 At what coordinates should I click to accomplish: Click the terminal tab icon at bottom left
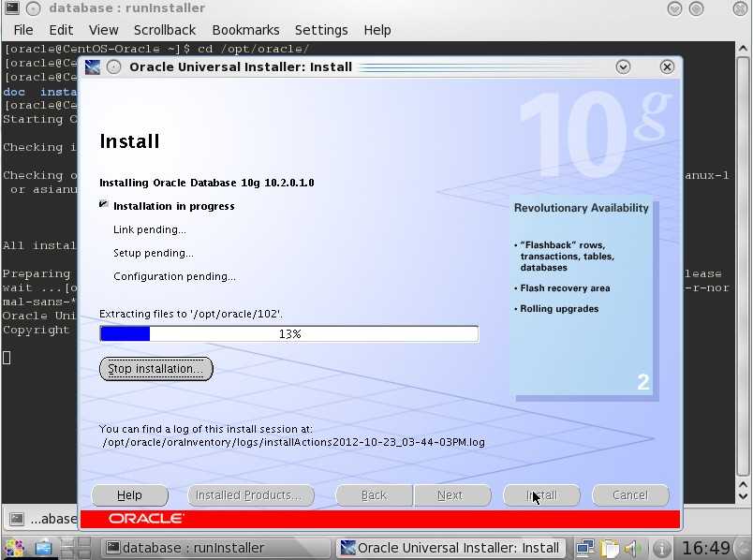[x=17, y=519]
